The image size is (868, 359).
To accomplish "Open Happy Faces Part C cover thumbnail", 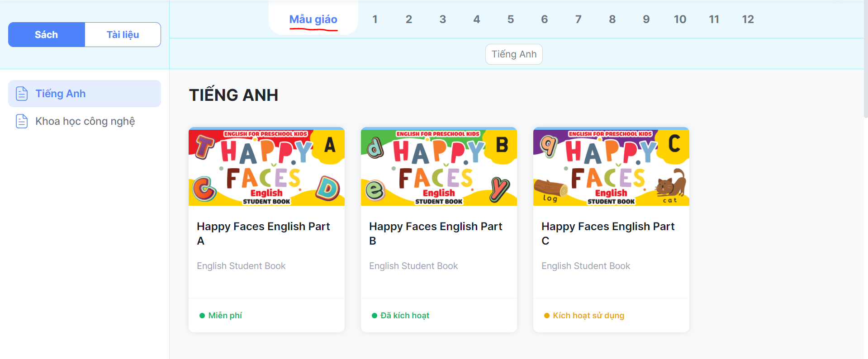I will (x=611, y=167).
